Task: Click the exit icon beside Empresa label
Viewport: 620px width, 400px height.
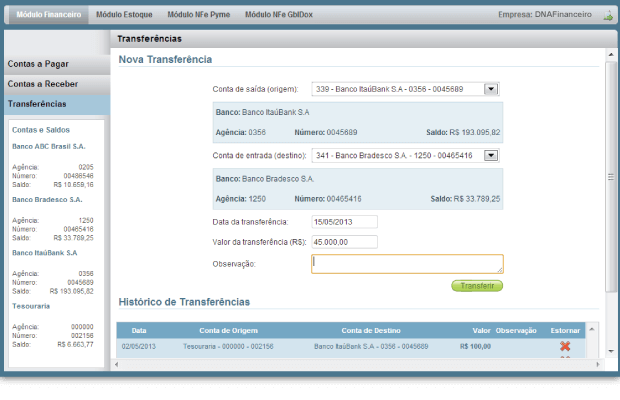Action: click(x=608, y=16)
